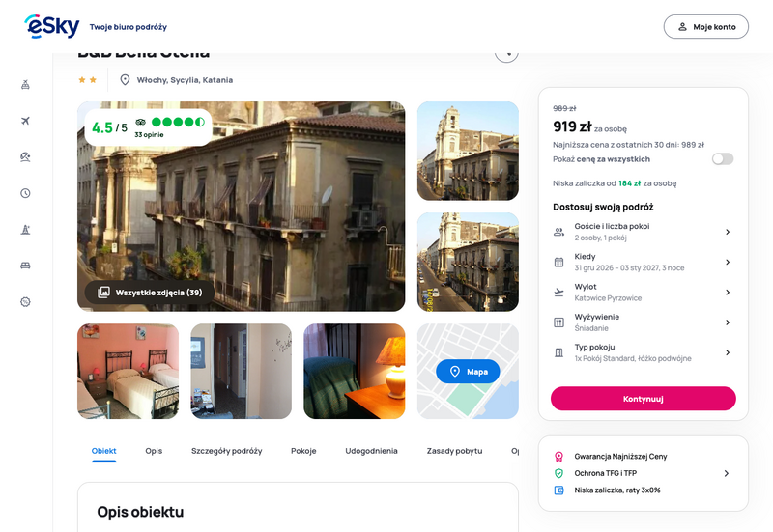Open flights section via airplane icon

26,121
